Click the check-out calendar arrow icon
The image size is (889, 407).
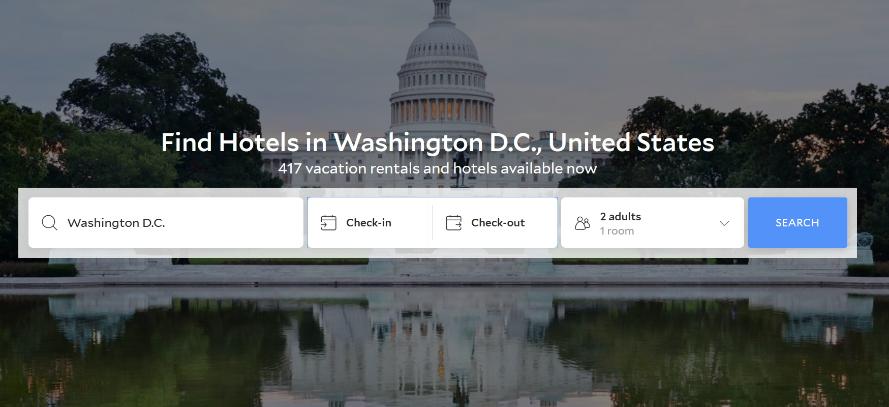point(454,223)
